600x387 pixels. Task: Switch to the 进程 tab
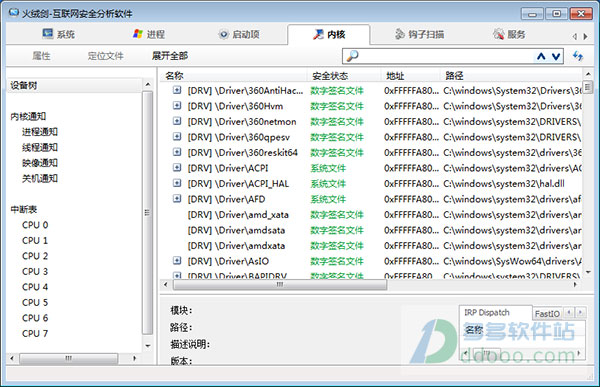point(149,34)
